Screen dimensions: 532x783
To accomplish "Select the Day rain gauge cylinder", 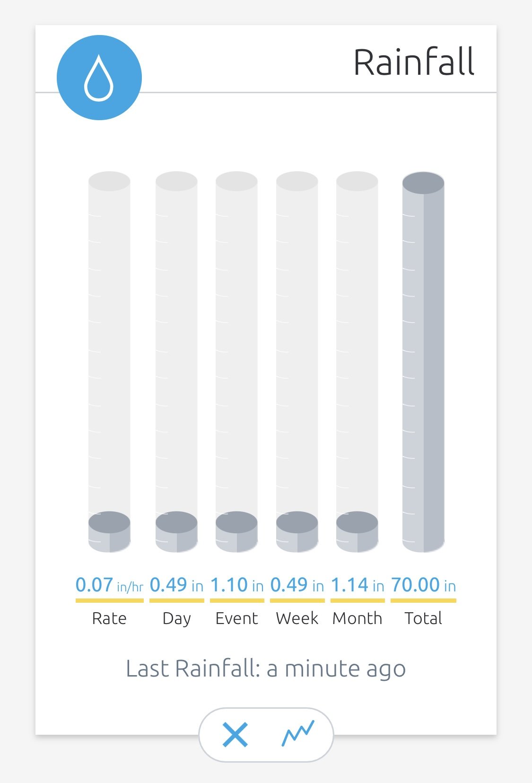I will point(176,362).
